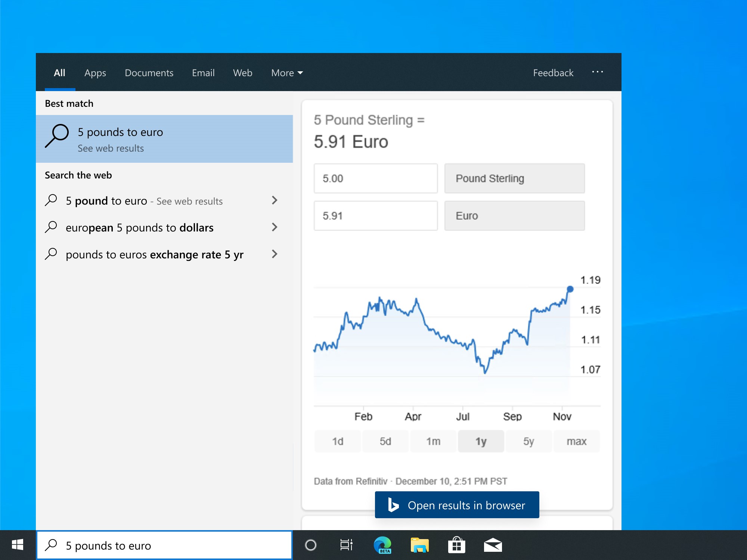Switch to the Documents tab
The image size is (747, 560).
click(x=149, y=72)
